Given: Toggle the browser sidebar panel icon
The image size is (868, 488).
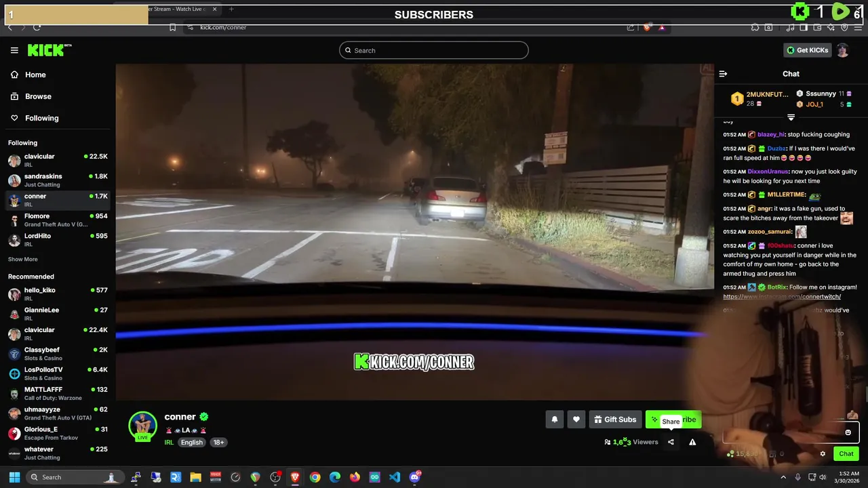Looking at the screenshot, I should click(804, 27).
